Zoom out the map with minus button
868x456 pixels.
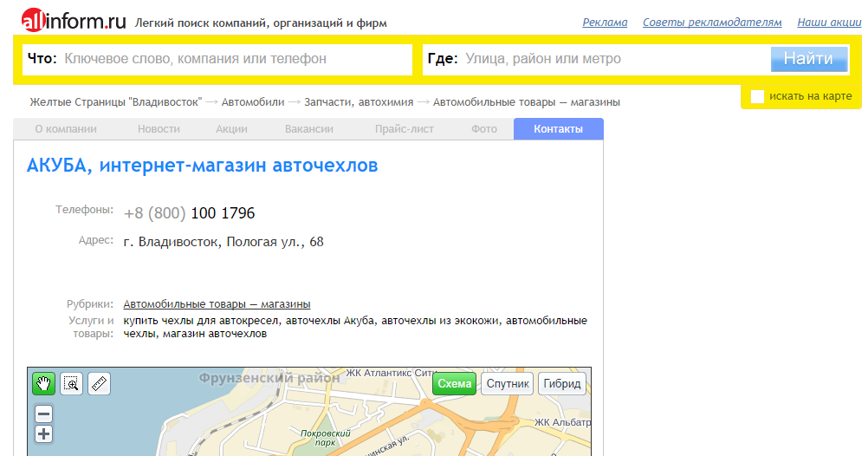click(43, 414)
